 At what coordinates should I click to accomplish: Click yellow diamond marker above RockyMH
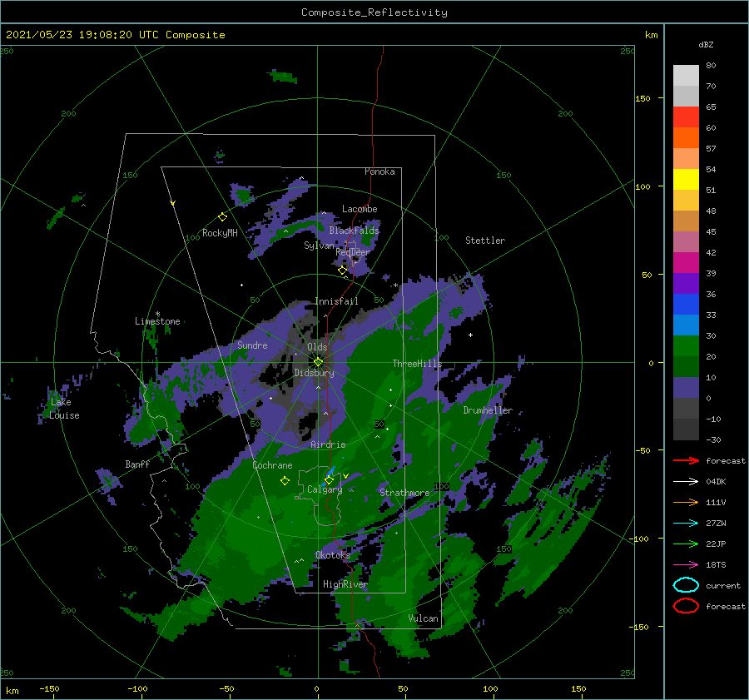coord(222,217)
